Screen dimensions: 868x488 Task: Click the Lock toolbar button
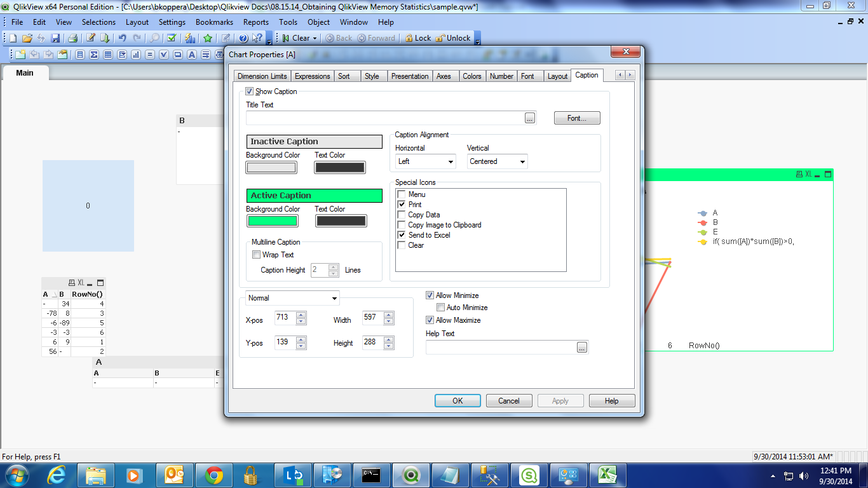coord(418,38)
